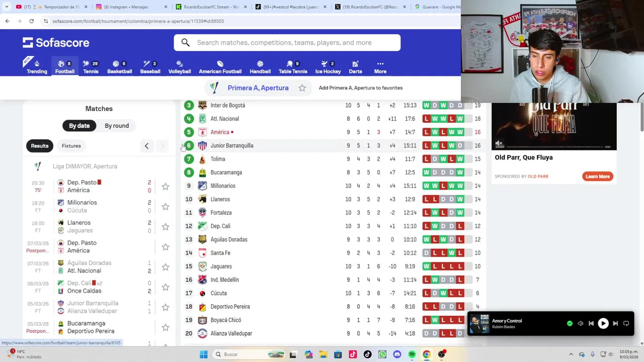Open the Handball sport section

point(260,67)
